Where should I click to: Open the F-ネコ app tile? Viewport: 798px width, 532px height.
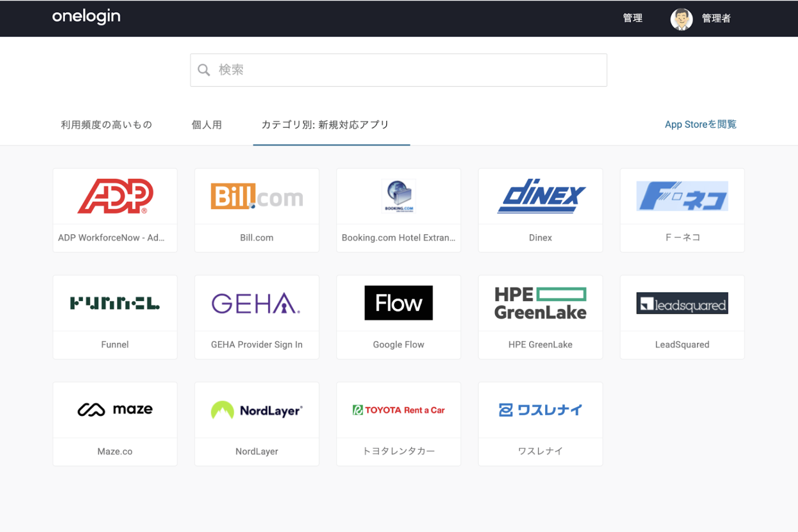coord(682,210)
